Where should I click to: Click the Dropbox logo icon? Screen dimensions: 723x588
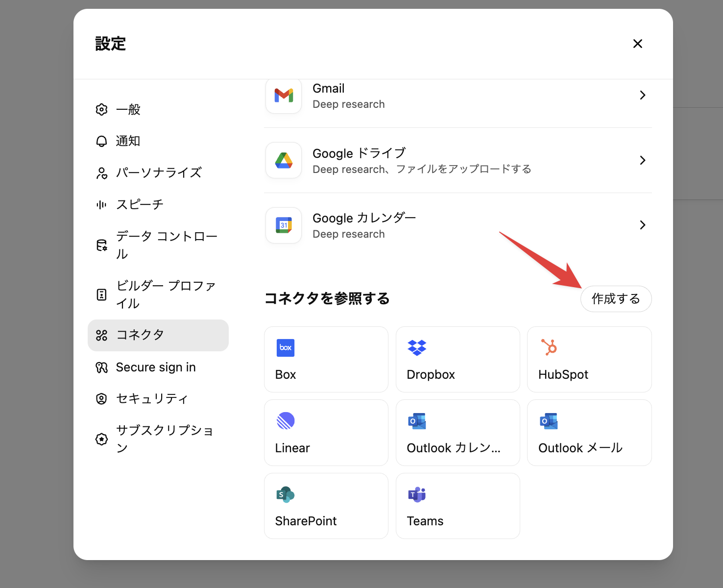[417, 347]
